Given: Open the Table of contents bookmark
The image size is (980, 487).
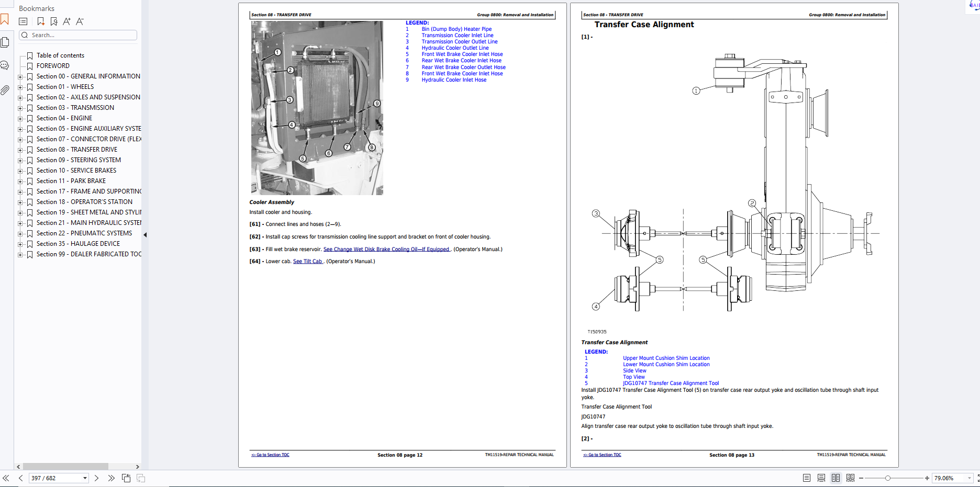Looking at the screenshot, I should pyautogui.click(x=60, y=55).
